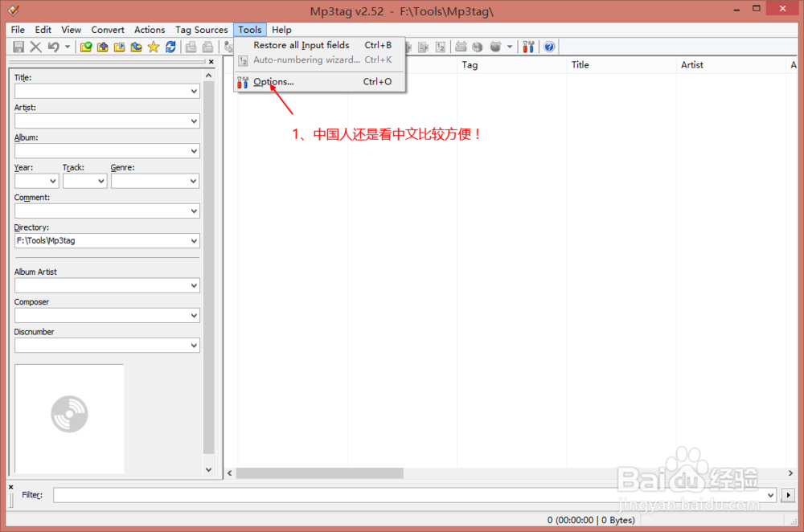Expand the Track field dropdown
The height and width of the screenshot is (532, 804).
101,181
